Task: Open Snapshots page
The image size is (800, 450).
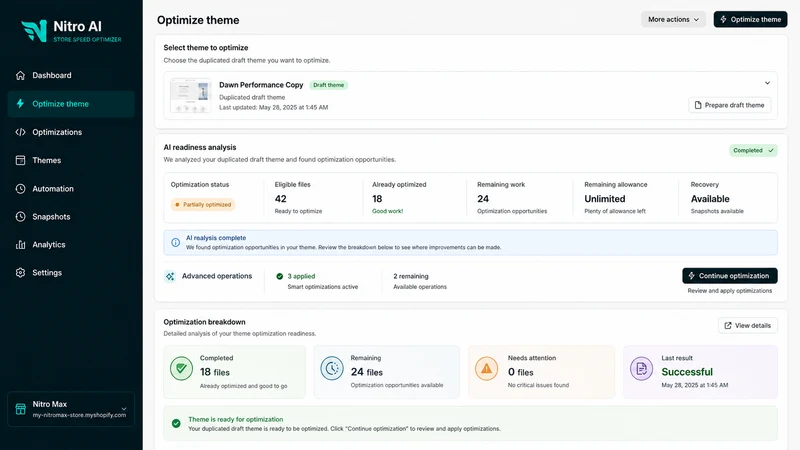Action: click(x=71, y=217)
